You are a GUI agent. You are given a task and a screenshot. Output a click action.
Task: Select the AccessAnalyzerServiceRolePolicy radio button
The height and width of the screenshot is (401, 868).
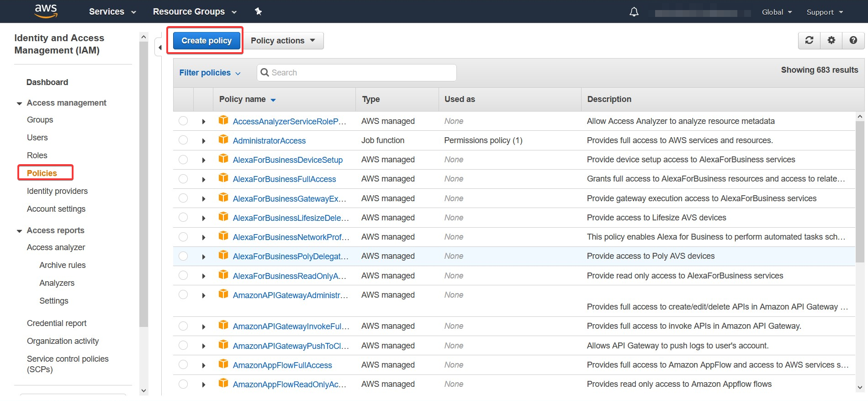pyautogui.click(x=183, y=121)
